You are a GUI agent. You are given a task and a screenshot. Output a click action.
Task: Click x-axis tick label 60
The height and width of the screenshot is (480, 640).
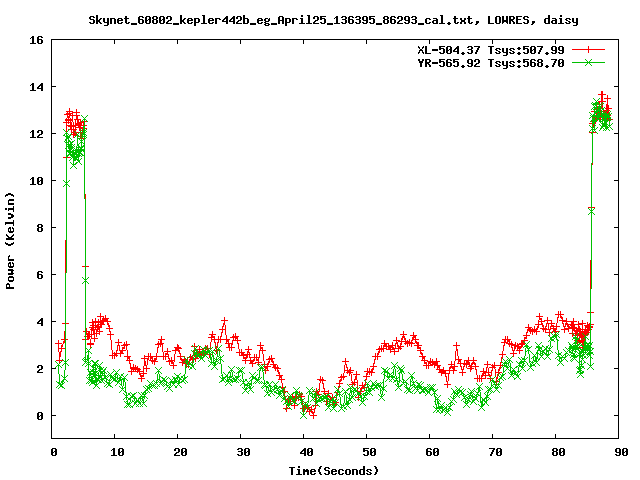(432, 452)
